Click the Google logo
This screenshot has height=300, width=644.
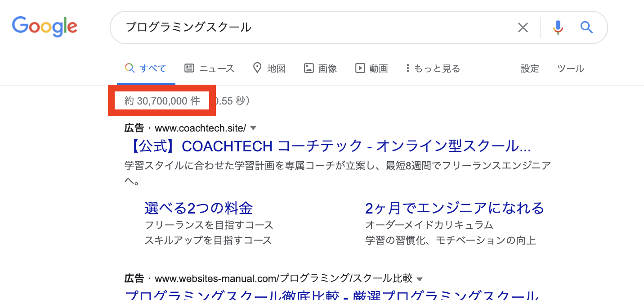click(45, 27)
